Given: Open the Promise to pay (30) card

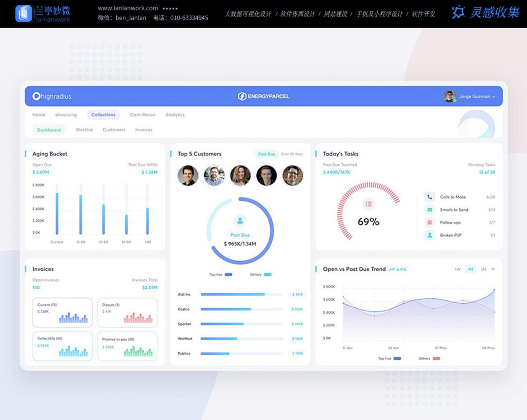Looking at the screenshot, I should pyautogui.click(x=127, y=346).
